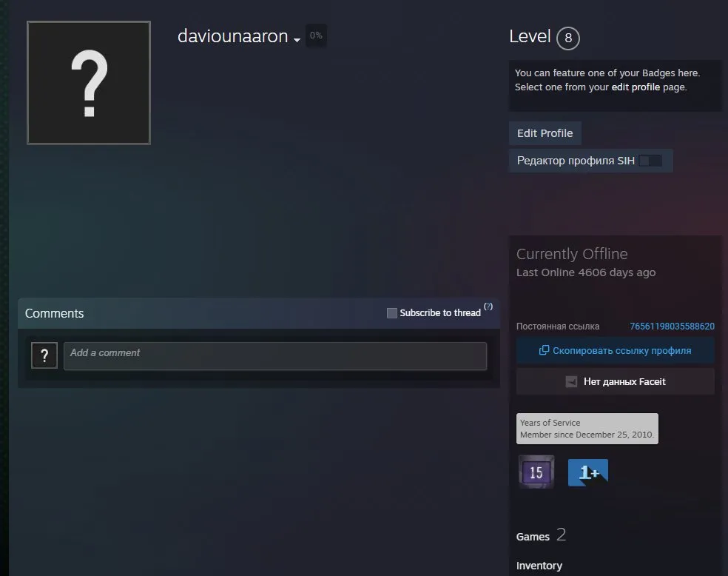Viewport: 728px width, 576px height.
Task: Click the Last Online 4606 days ago text
Action: click(586, 272)
